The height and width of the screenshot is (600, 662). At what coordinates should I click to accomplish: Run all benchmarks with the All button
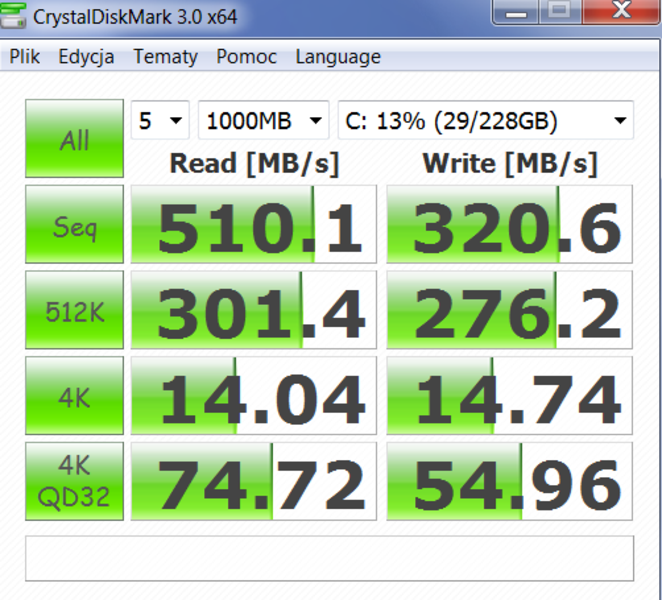click(74, 138)
